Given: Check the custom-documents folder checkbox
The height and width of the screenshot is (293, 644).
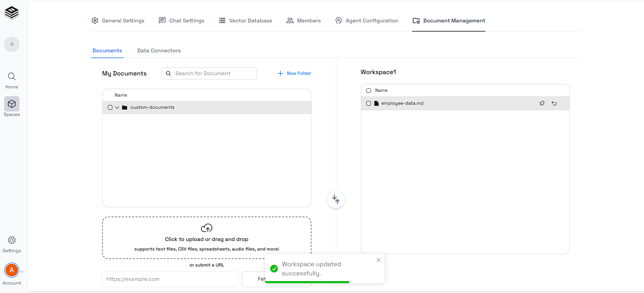Looking at the screenshot, I should (x=110, y=107).
